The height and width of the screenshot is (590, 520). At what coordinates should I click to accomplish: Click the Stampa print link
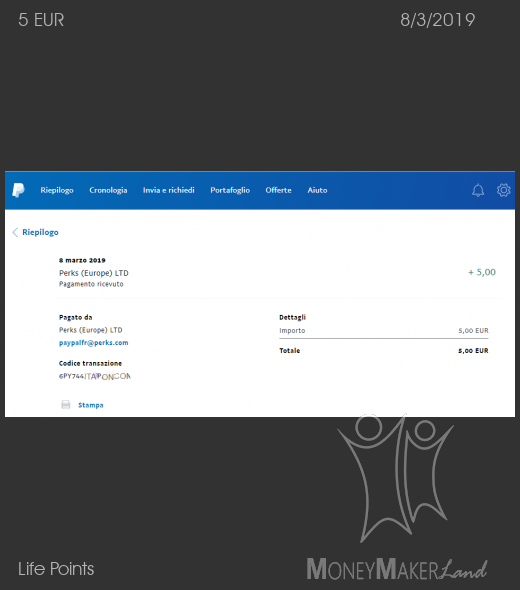91,405
